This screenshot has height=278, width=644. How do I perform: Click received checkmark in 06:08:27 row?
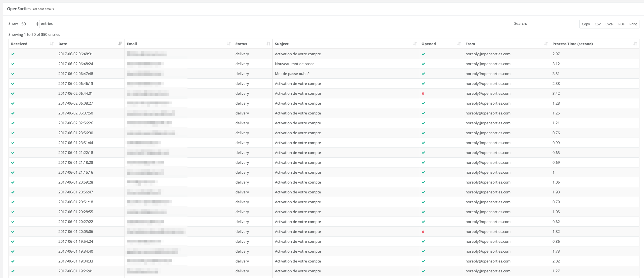(x=13, y=103)
